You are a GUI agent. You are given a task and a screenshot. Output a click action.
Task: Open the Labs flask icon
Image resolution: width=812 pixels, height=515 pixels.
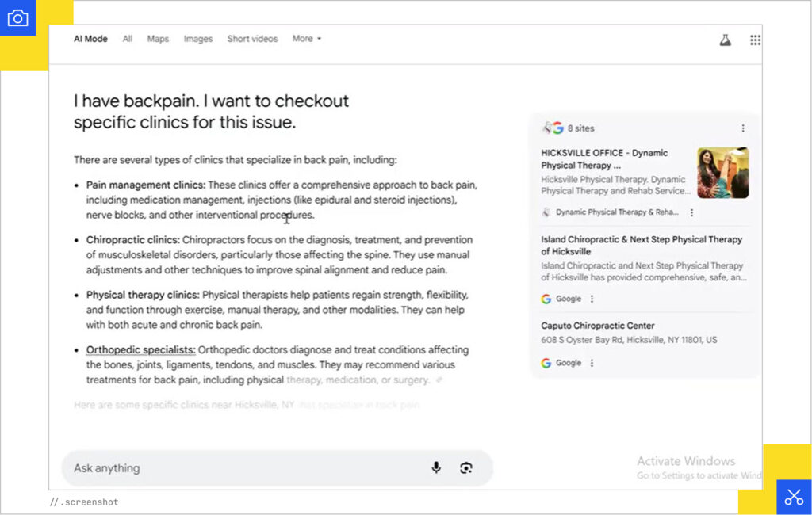(x=725, y=40)
